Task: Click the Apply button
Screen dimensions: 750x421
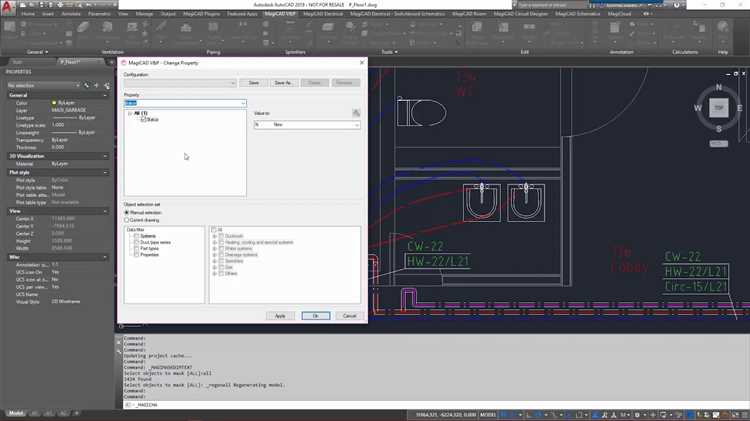Action: 280,316
